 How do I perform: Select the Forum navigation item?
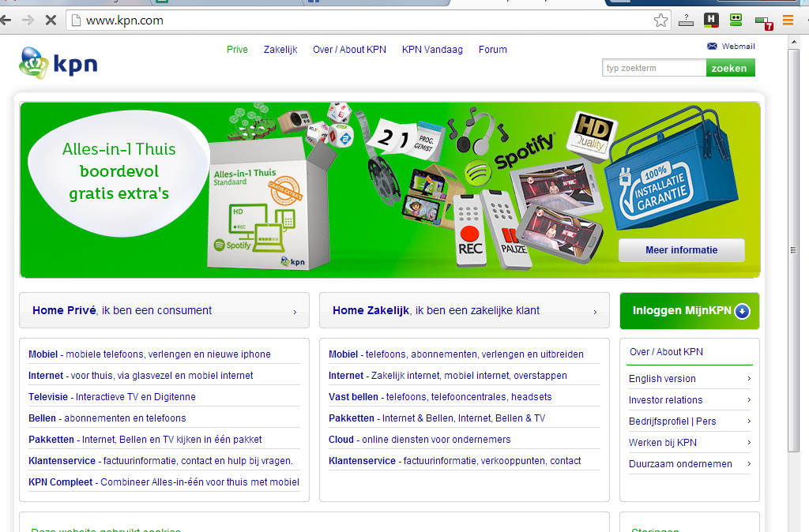(x=492, y=50)
